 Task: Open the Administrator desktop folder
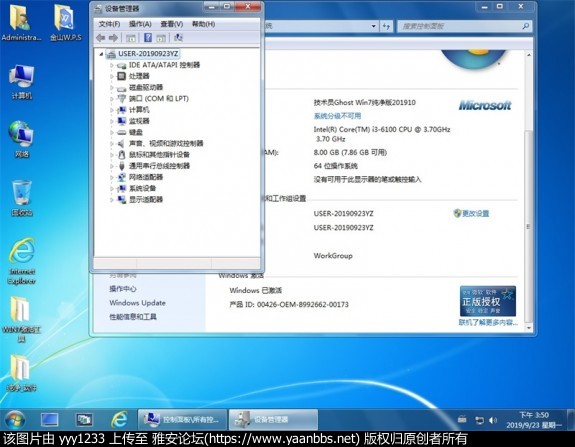point(21,22)
